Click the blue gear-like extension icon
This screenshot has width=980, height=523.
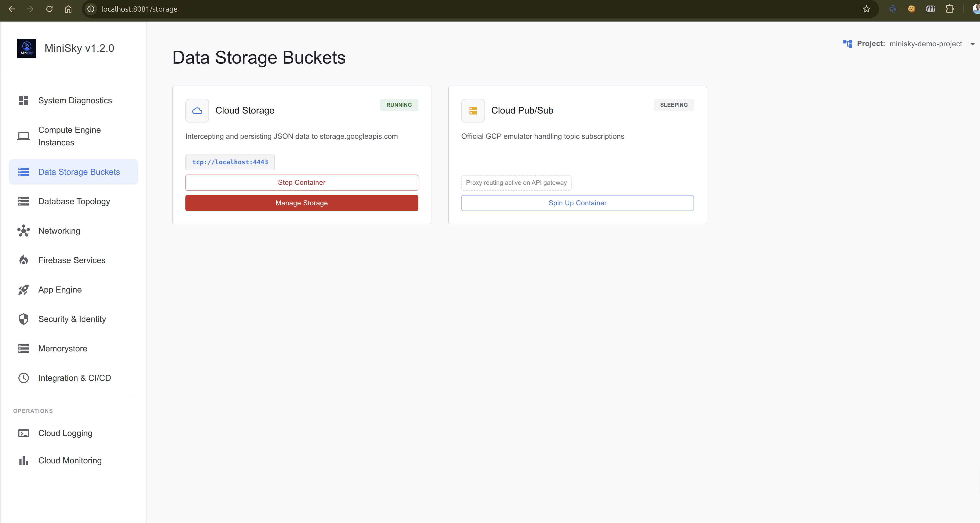(x=893, y=9)
